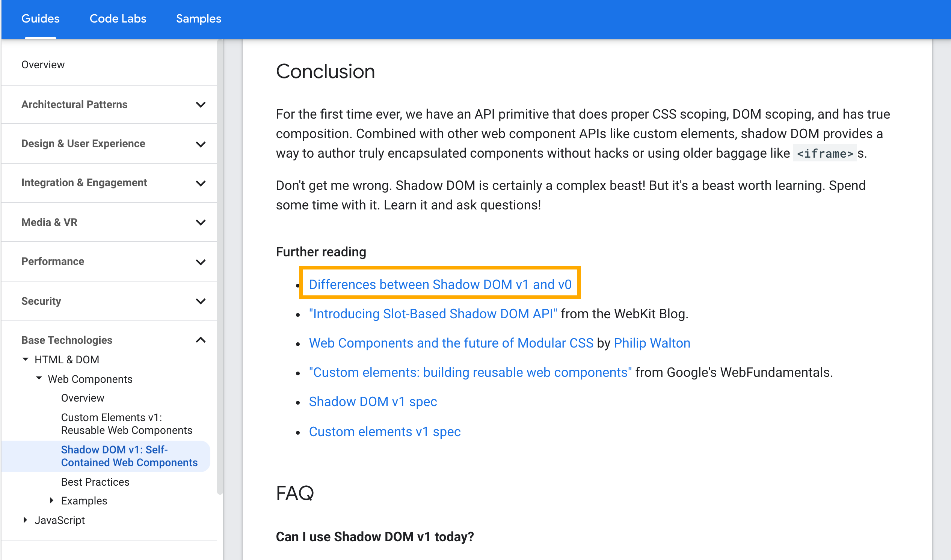Viewport: 951px width, 560px height.
Task: Open the Guides section
Action: [x=40, y=18]
